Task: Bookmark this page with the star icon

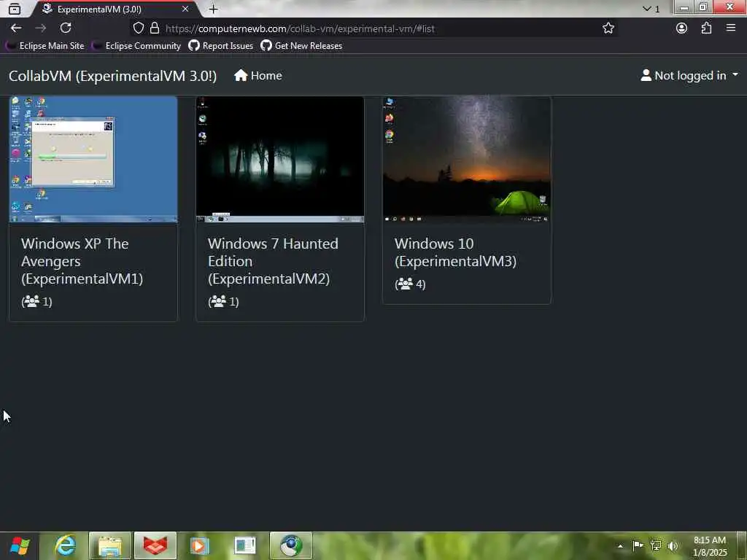Action: (608, 28)
